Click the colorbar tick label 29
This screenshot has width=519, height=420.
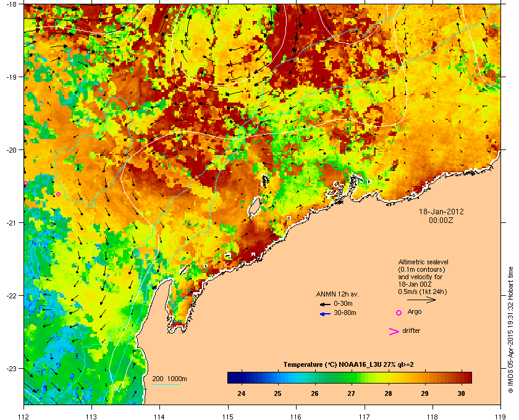424,393
